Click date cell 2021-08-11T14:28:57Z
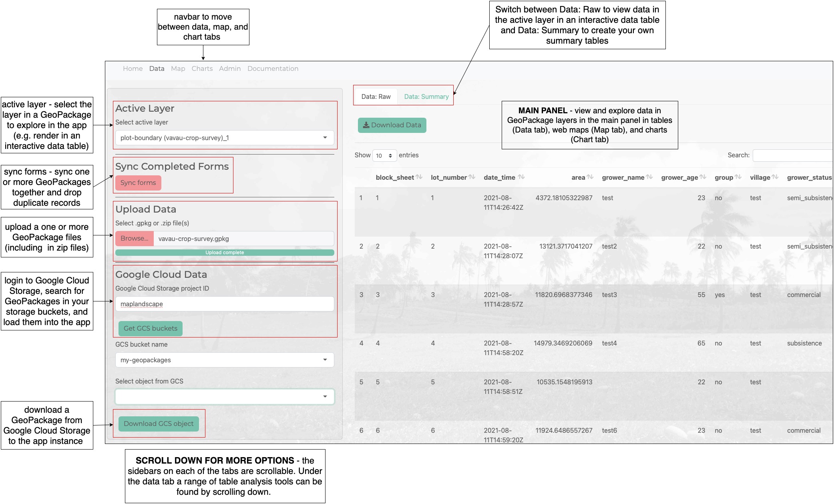834x504 pixels. (503, 299)
